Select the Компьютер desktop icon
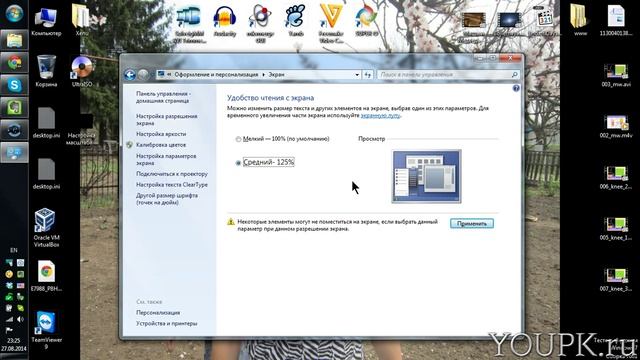Viewport: 640px width, 360px height. [x=46, y=22]
